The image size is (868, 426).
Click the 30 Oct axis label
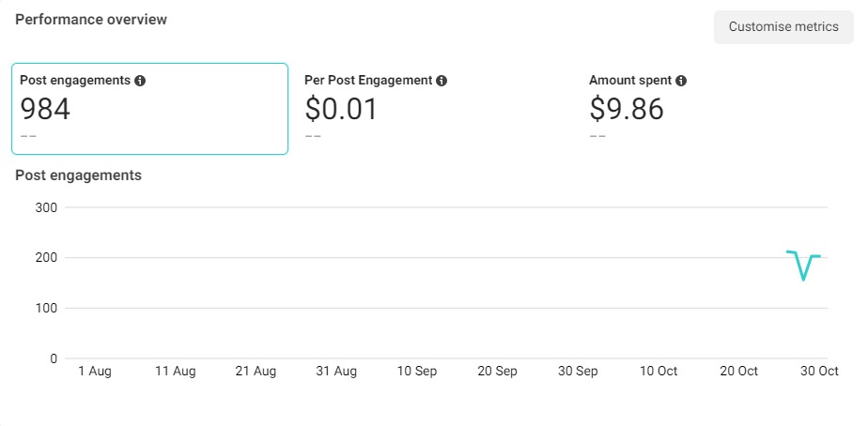pyautogui.click(x=819, y=372)
